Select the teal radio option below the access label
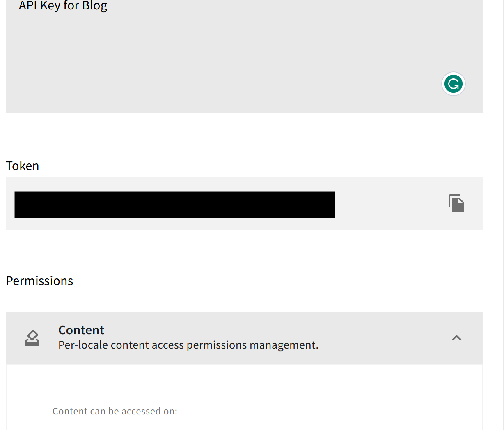The image size is (504, 430). point(59,429)
